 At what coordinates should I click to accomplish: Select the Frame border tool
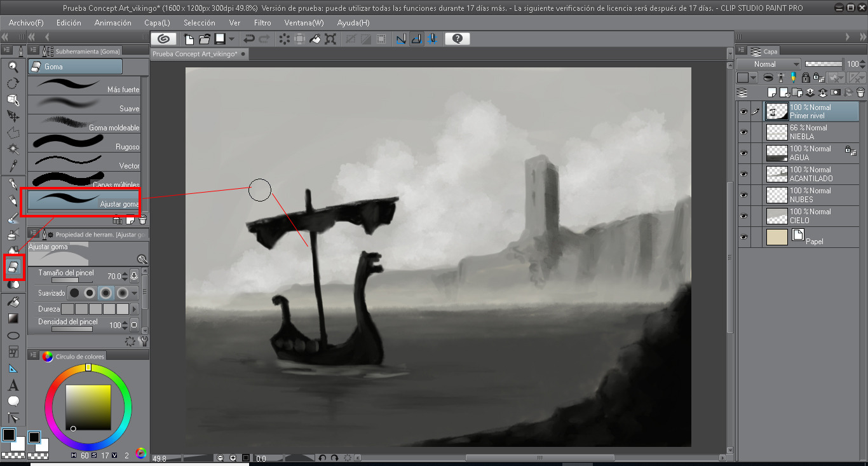click(13, 352)
